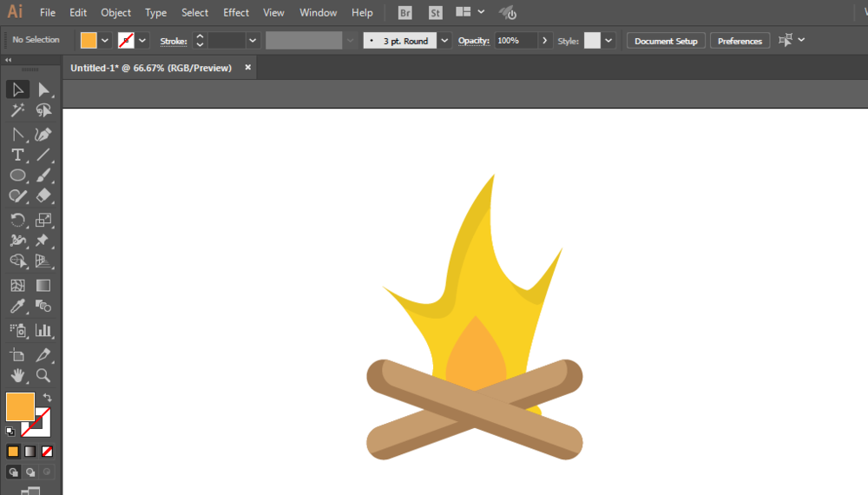Open the graphic Style dropdown
This screenshot has width=868, height=495.
click(x=608, y=41)
